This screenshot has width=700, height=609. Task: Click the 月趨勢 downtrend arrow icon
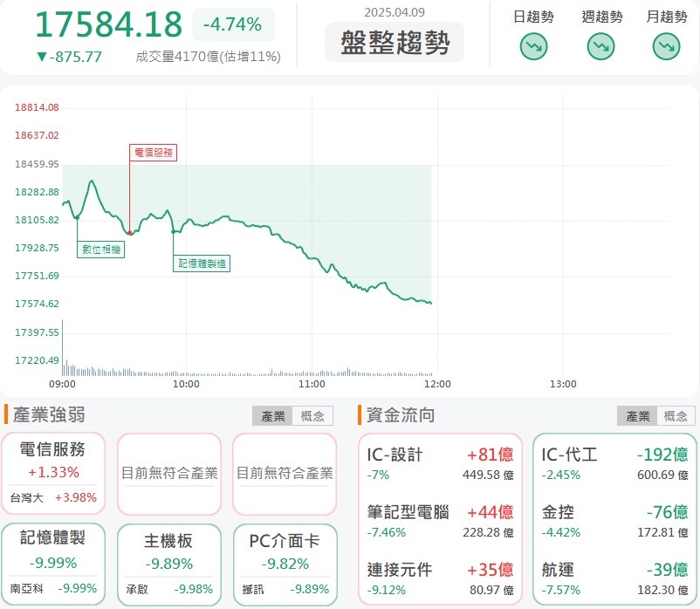667,46
